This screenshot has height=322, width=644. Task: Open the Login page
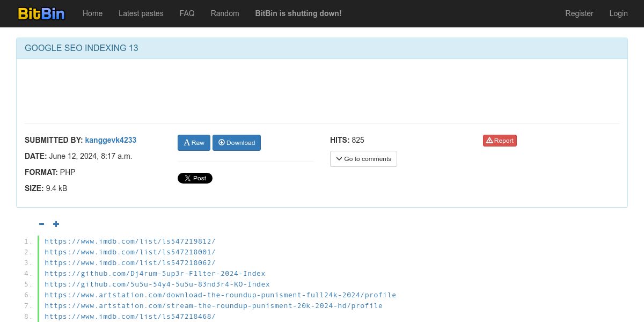618,13
